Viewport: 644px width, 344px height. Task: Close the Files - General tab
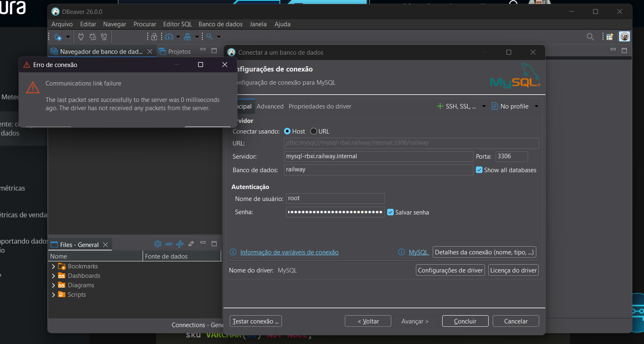coord(106,245)
